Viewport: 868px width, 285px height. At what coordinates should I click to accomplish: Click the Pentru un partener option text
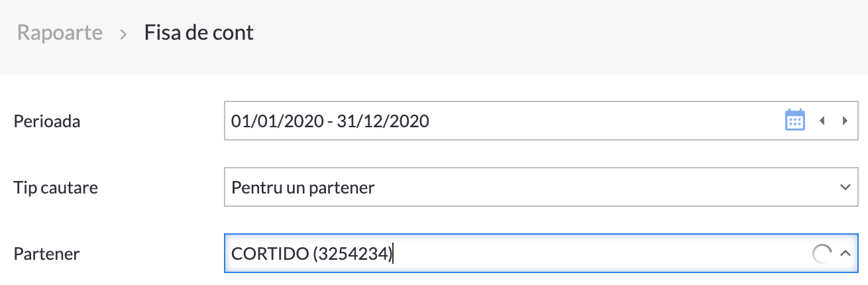[303, 188]
